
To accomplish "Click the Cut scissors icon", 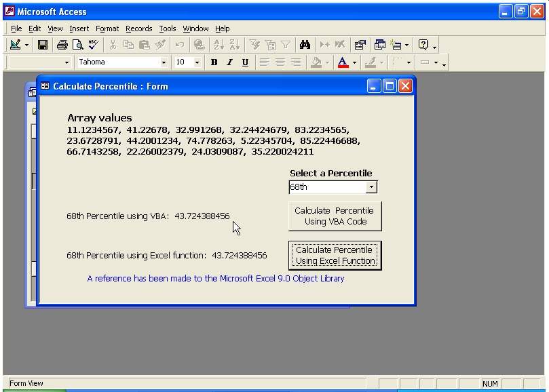I will click(x=113, y=45).
